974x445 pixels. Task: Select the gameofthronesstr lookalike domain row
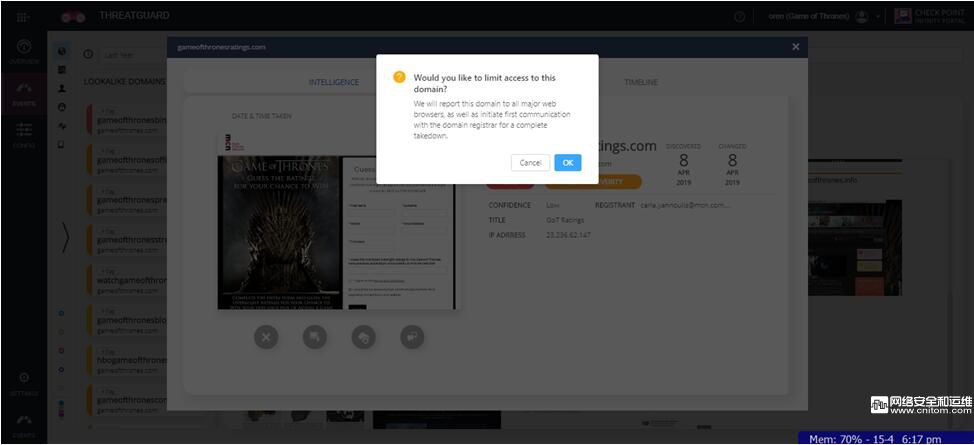(x=127, y=241)
